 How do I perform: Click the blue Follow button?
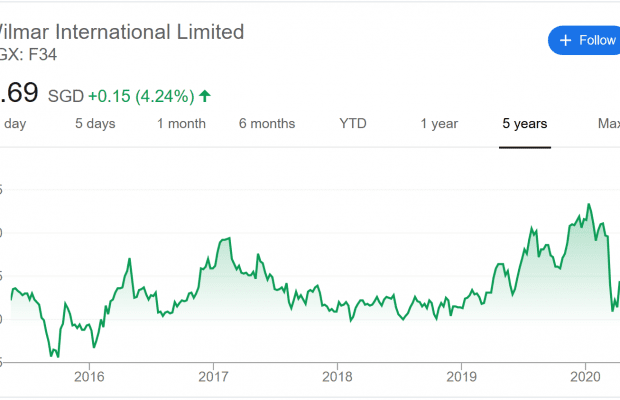pyautogui.click(x=585, y=40)
